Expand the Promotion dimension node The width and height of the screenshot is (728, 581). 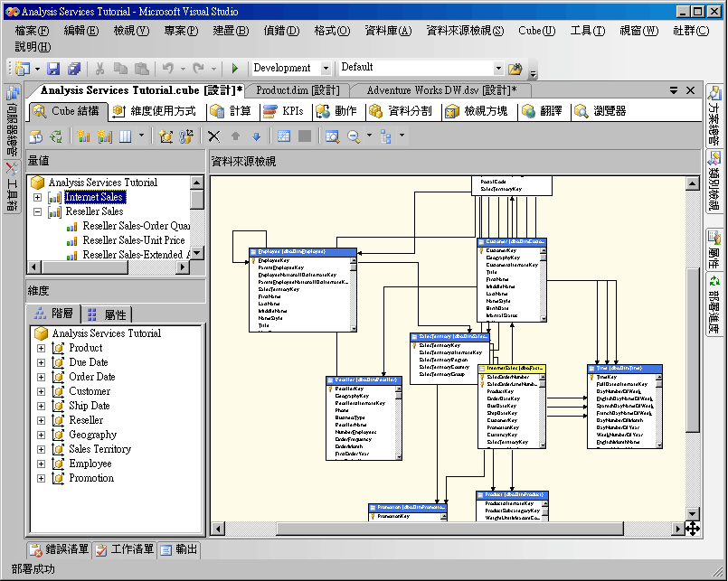click(x=42, y=478)
